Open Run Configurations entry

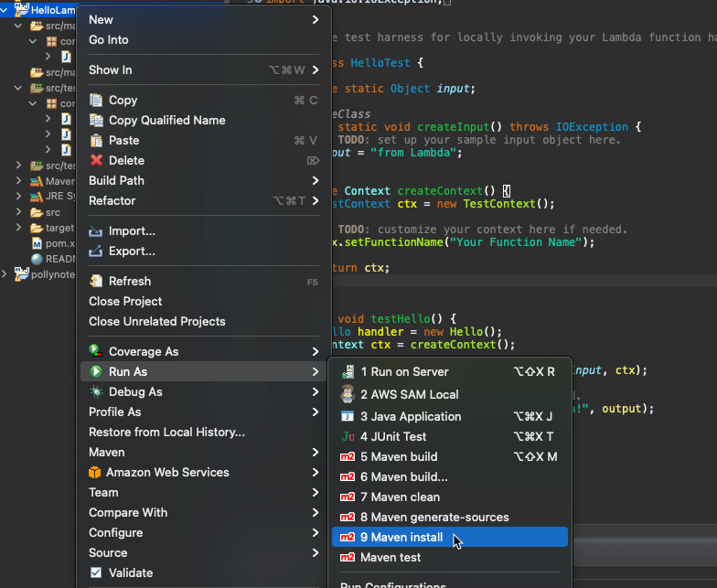[x=450, y=584]
